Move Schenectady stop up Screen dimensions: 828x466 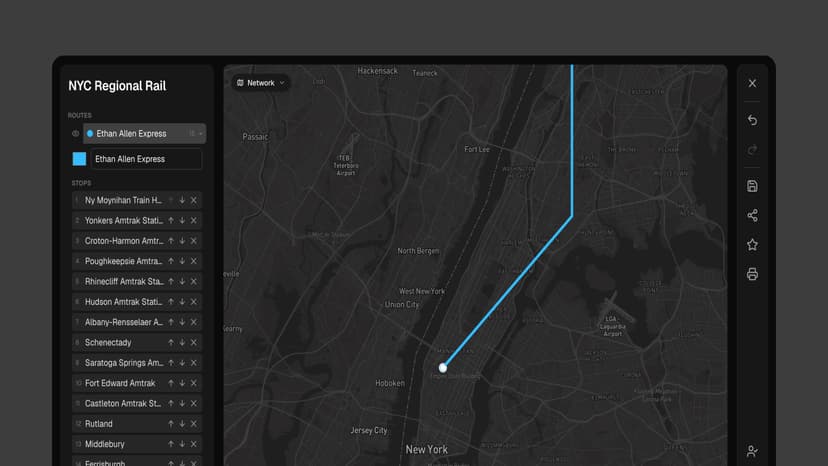pos(171,342)
